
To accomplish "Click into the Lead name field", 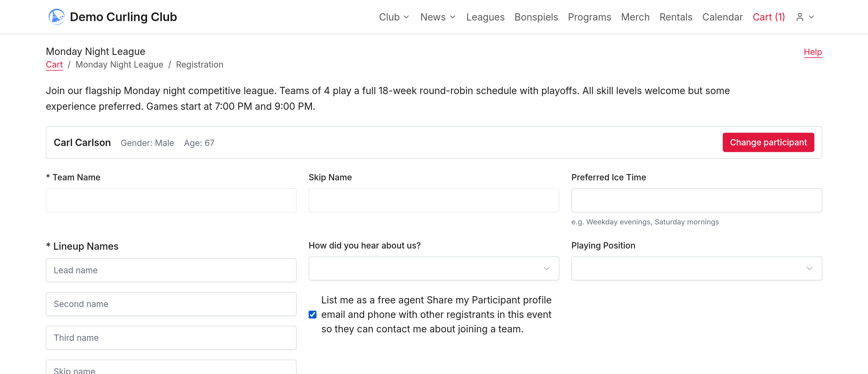I will click(171, 270).
